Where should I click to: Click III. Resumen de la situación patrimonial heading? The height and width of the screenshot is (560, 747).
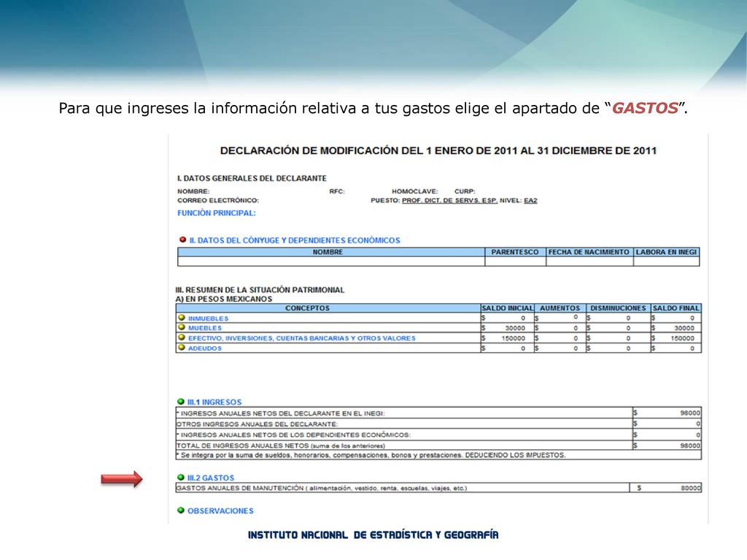pyautogui.click(x=260, y=289)
